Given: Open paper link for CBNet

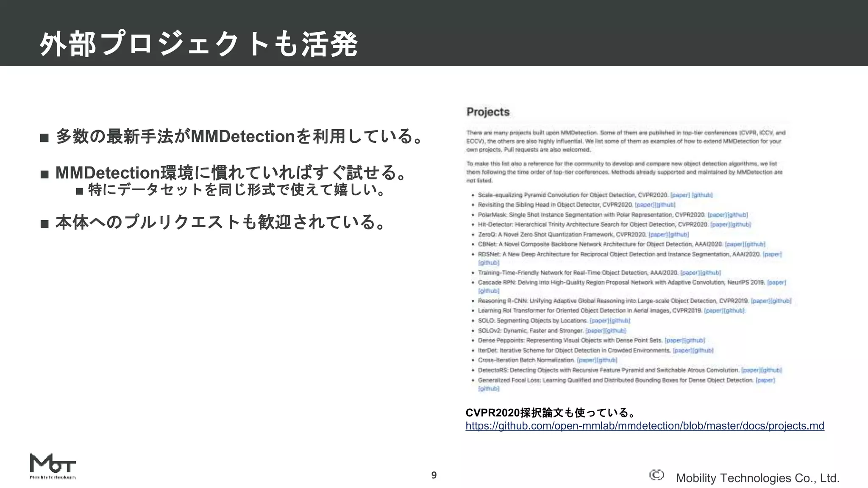Looking at the screenshot, I should (734, 244).
